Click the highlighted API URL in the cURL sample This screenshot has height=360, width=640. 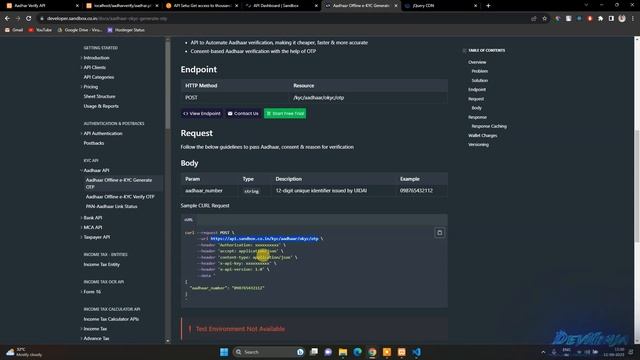click(x=264, y=239)
